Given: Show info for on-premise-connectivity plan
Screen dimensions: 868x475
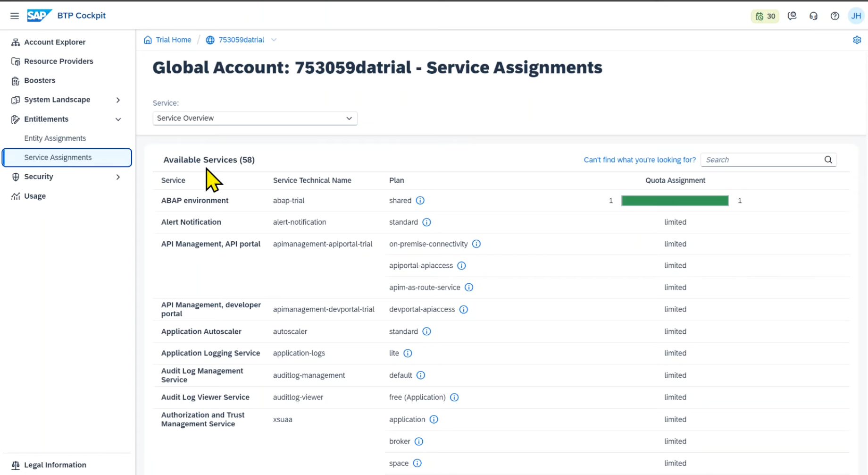Looking at the screenshot, I should click(x=476, y=244).
